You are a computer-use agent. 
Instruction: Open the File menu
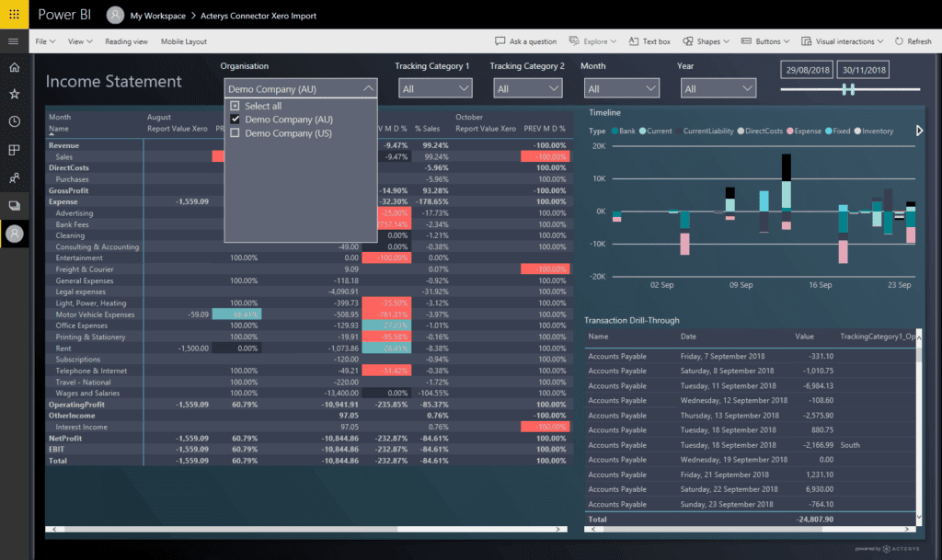point(44,41)
